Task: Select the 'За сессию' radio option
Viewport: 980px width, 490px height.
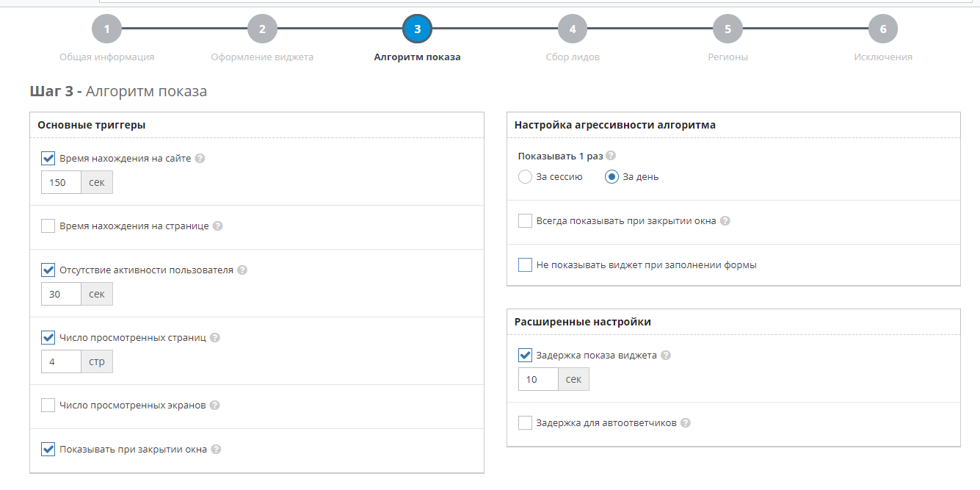Action: pos(525,177)
